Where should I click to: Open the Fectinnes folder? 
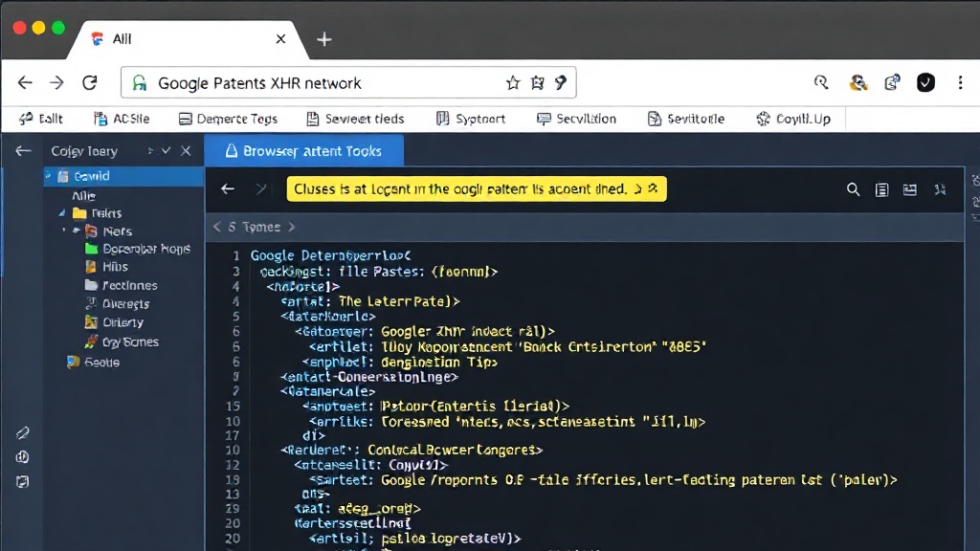[121, 285]
